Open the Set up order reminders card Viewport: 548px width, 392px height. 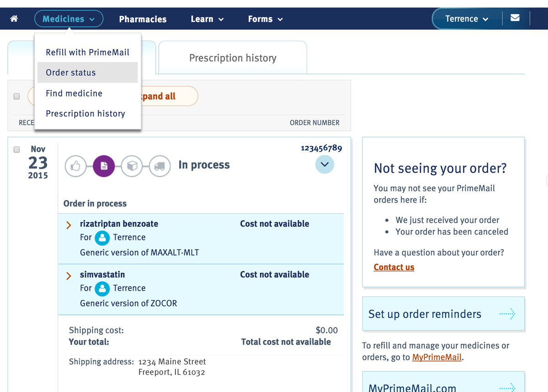tap(443, 314)
